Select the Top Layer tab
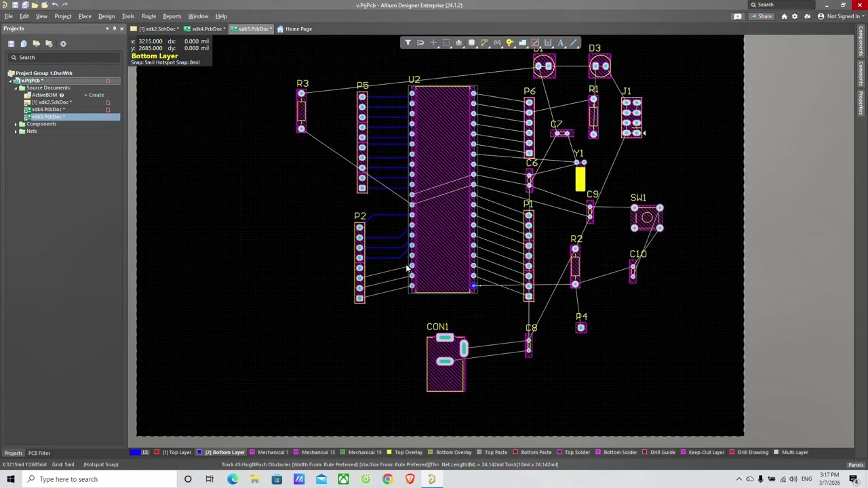 176,452
